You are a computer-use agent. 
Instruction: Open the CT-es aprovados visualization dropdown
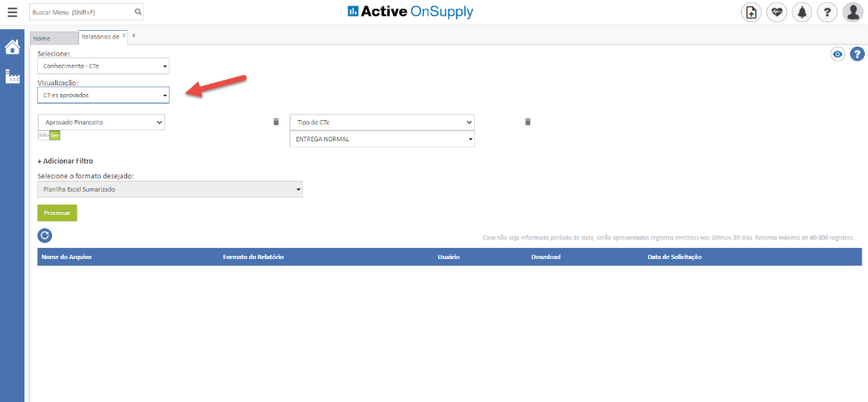pyautogui.click(x=103, y=96)
